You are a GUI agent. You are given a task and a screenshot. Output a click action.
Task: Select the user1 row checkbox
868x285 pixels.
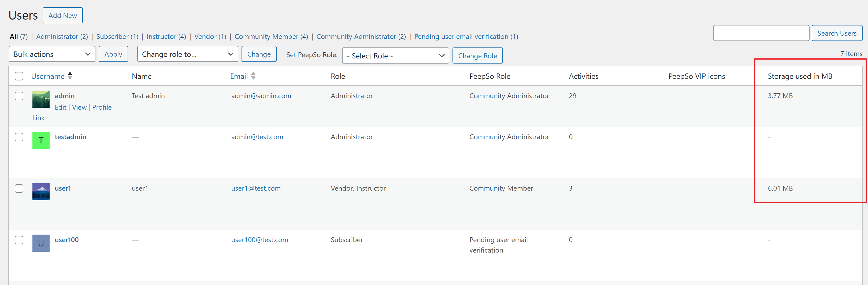click(19, 188)
